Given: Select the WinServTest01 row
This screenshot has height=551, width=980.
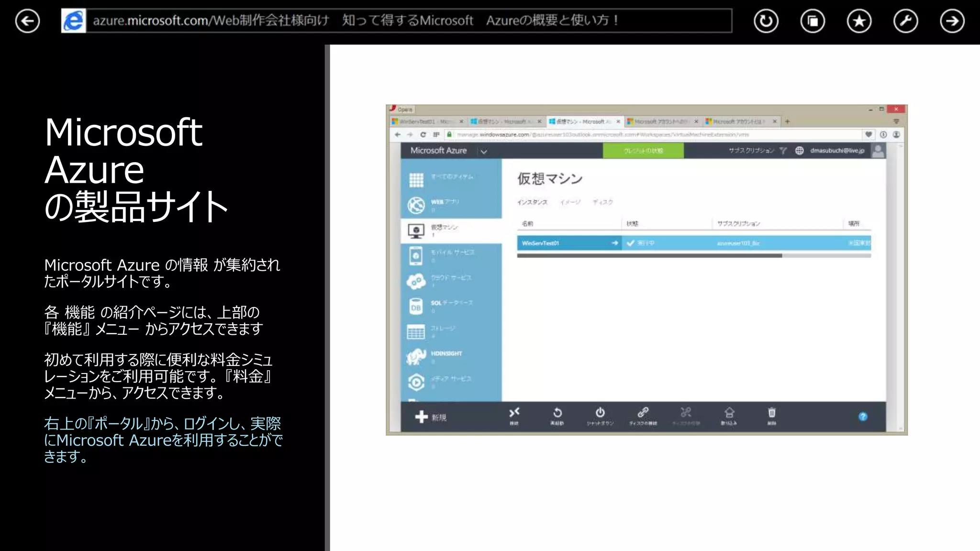Looking at the screenshot, I should tap(694, 243).
